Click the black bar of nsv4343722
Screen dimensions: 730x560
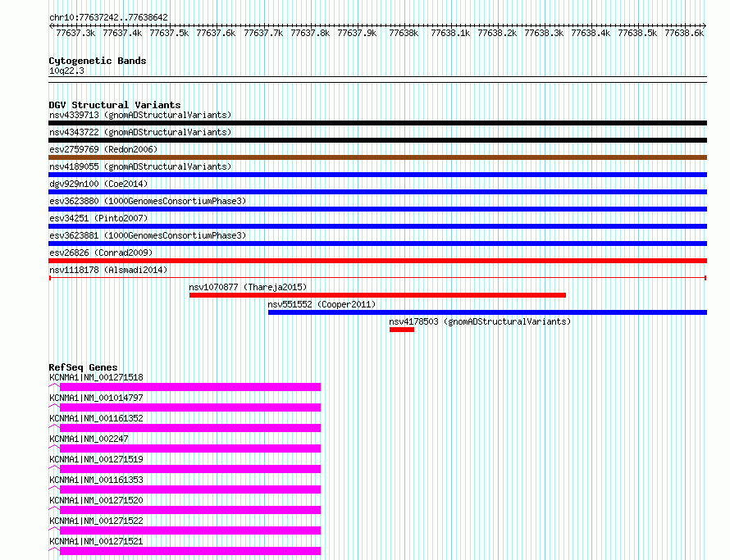[377, 140]
